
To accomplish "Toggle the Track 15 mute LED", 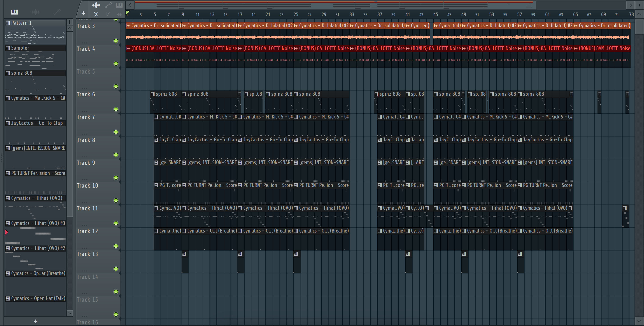I will pos(116,315).
